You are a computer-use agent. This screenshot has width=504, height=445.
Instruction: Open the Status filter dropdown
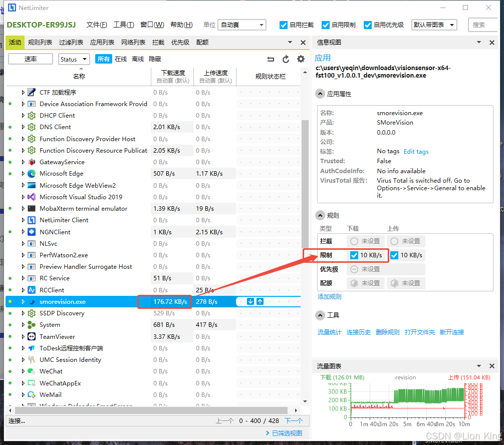(74, 59)
